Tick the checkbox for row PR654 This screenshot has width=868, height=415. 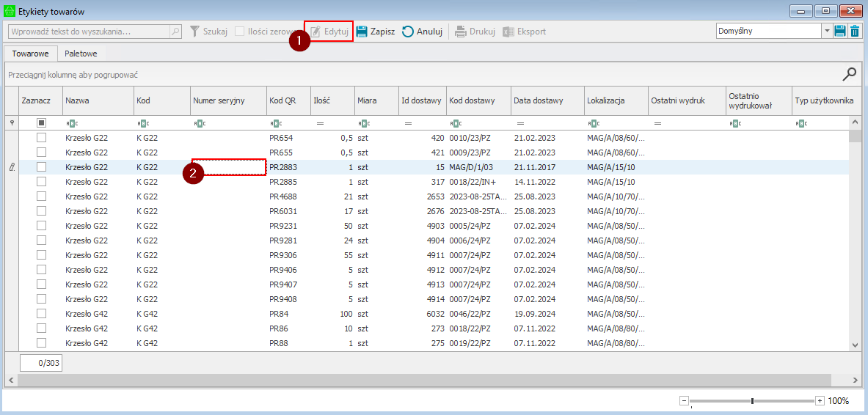(42, 138)
